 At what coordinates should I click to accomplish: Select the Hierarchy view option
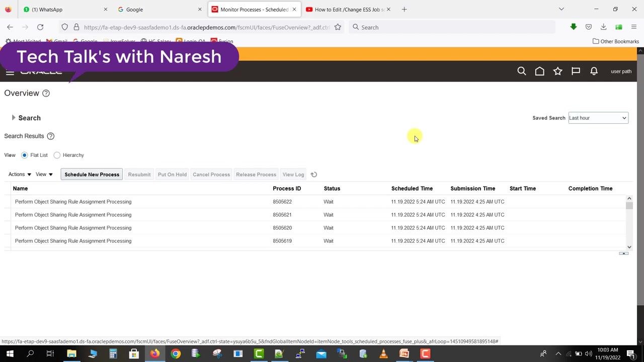pos(57,155)
